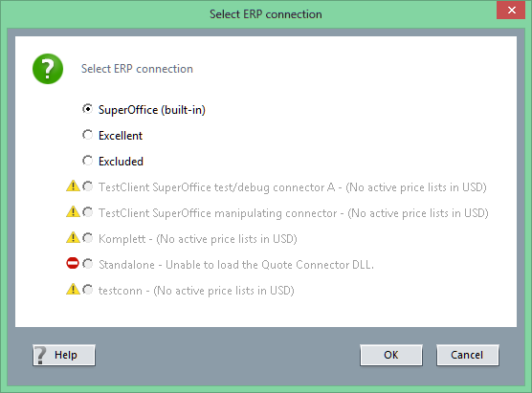Select the Komplett radio button

tap(87, 238)
